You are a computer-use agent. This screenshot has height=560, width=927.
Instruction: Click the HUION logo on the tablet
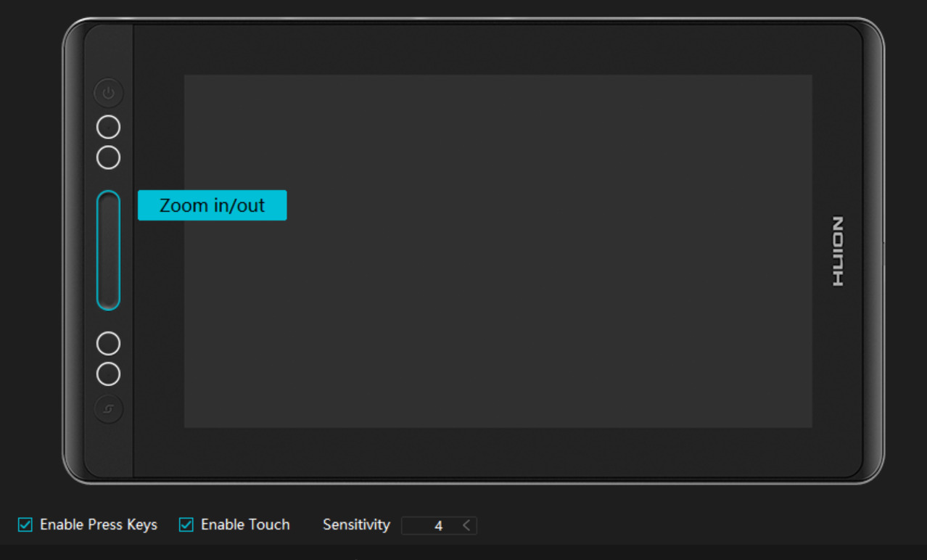click(x=838, y=251)
